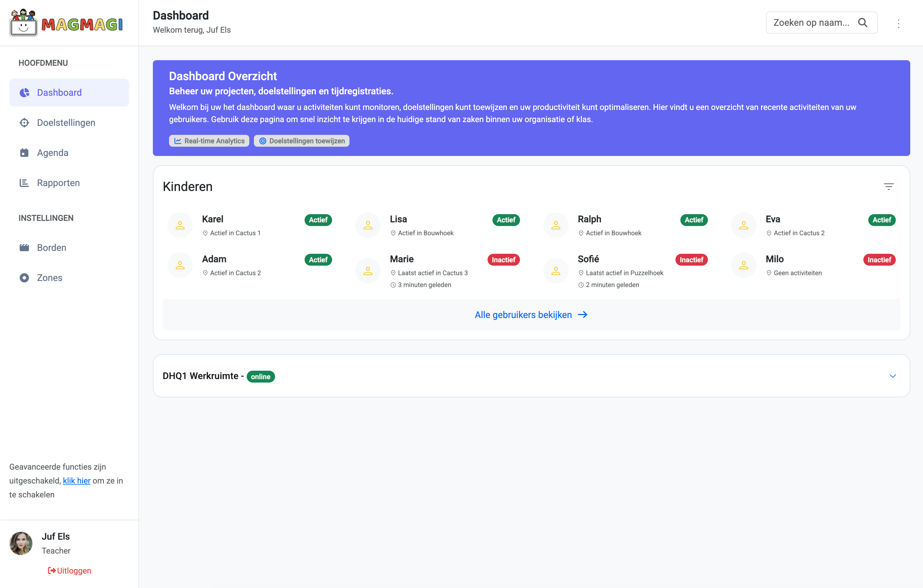Open the Agenda calendar icon

24,152
